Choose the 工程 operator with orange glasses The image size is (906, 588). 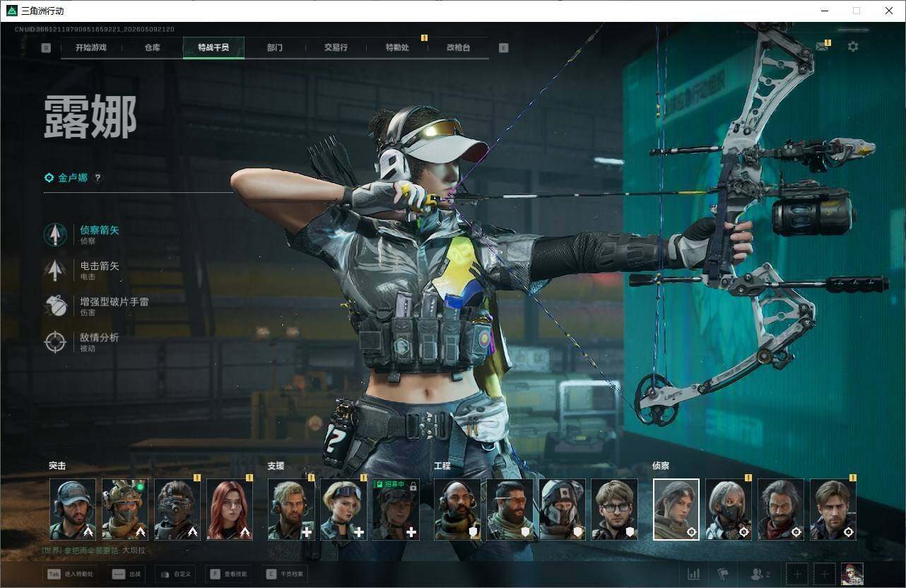(x=510, y=510)
